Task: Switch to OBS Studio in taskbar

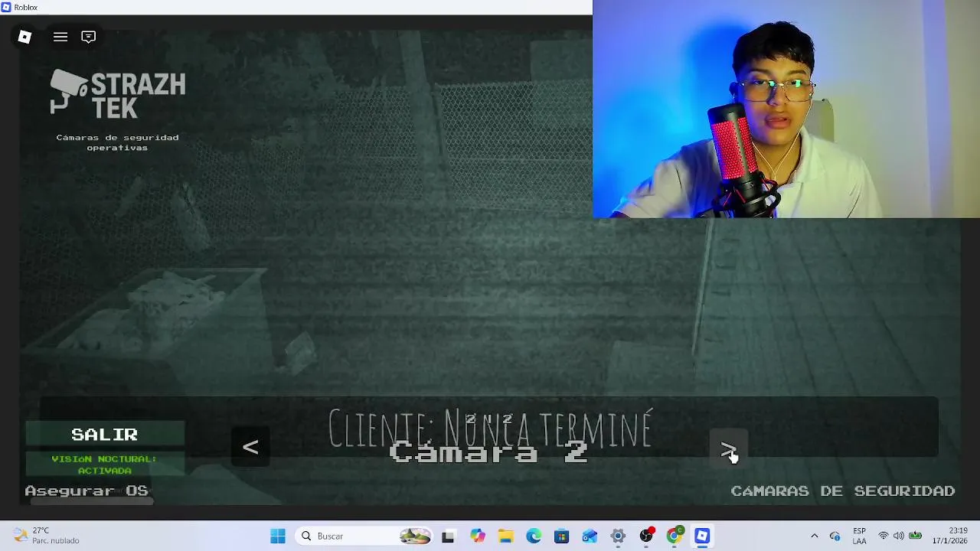Action: (x=646, y=536)
